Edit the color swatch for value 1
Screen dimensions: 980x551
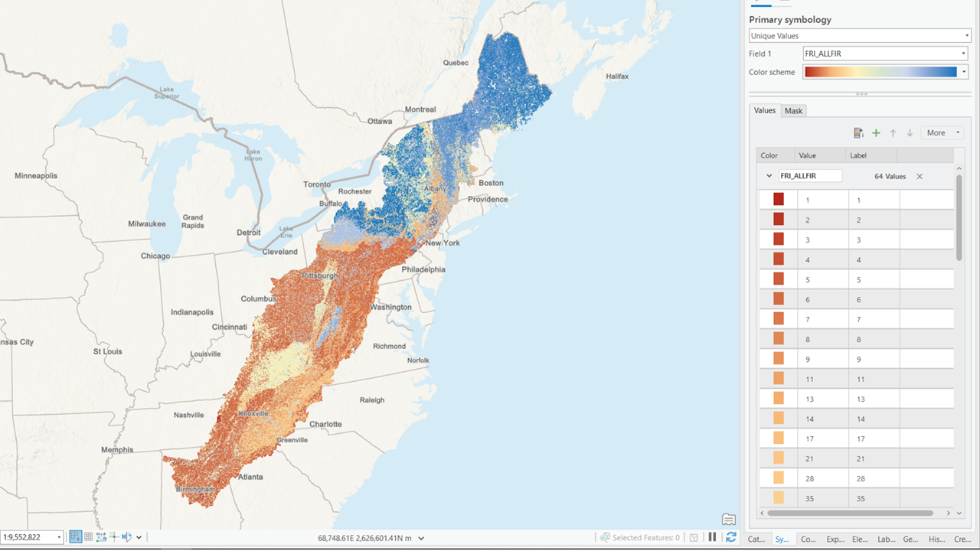click(779, 199)
